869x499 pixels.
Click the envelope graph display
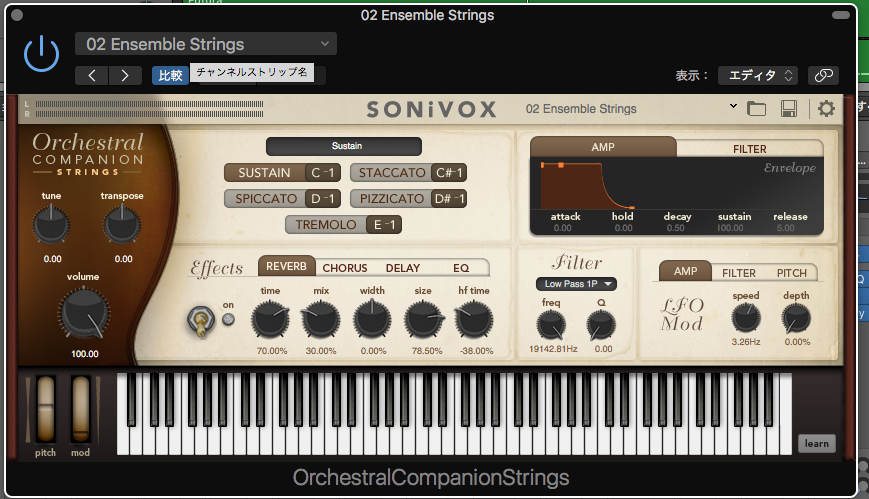click(676, 184)
